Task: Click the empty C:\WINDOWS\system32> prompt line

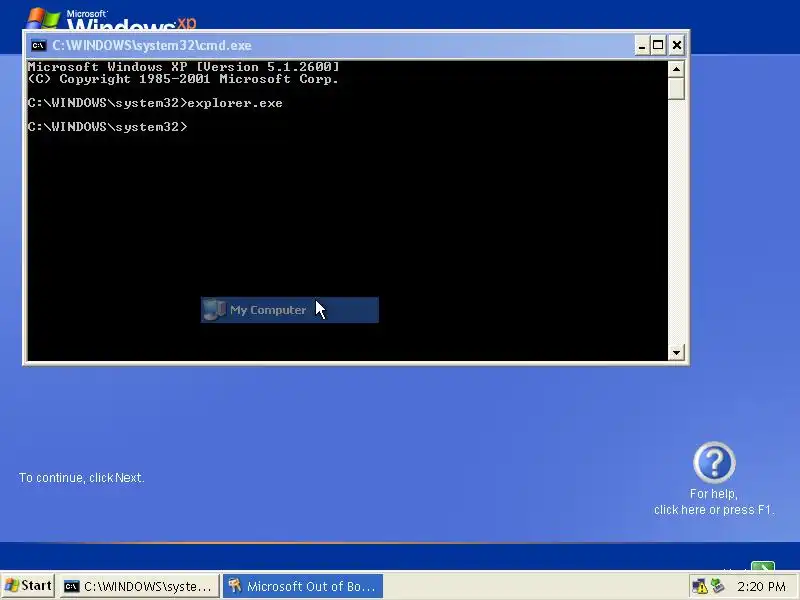Action: coord(108,127)
